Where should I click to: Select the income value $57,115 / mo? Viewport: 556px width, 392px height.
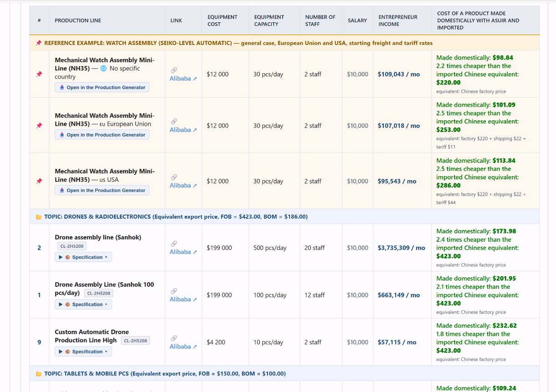[x=397, y=342]
